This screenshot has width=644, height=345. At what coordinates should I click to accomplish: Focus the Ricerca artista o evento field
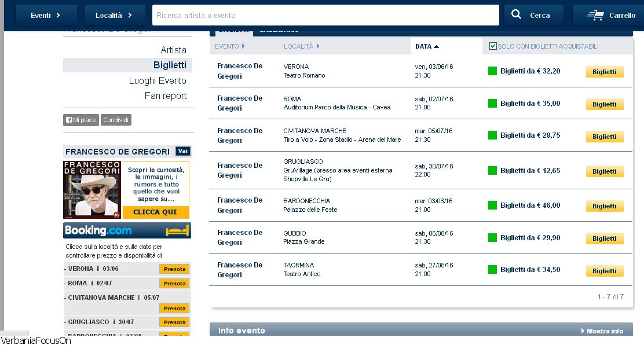pos(325,16)
